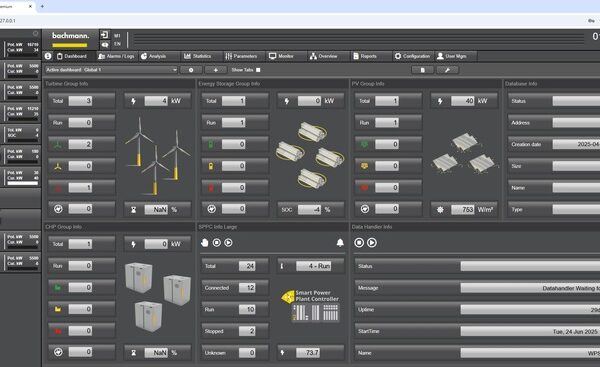
Task: Click the browser new tab plus button
Action: tap(42, 6)
